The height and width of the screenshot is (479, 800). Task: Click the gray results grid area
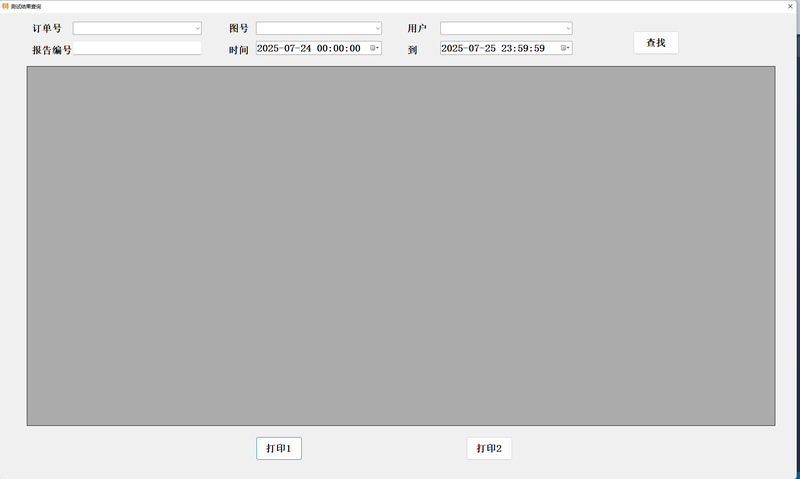tap(401, 245)
